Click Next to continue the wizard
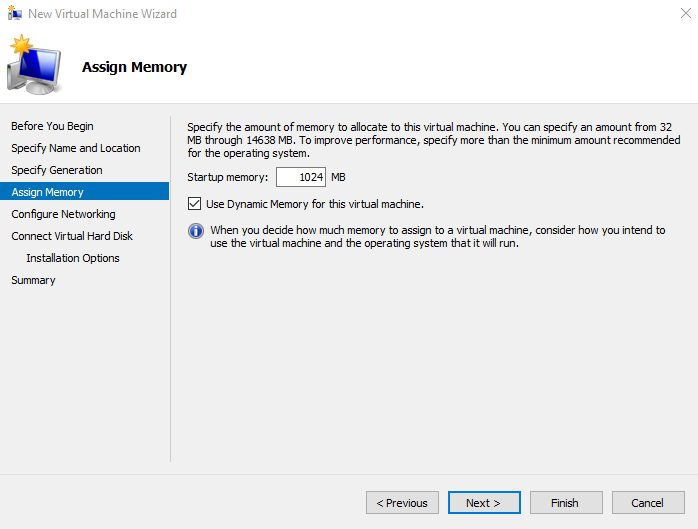The image size is (698, 529). click(483, 502)
